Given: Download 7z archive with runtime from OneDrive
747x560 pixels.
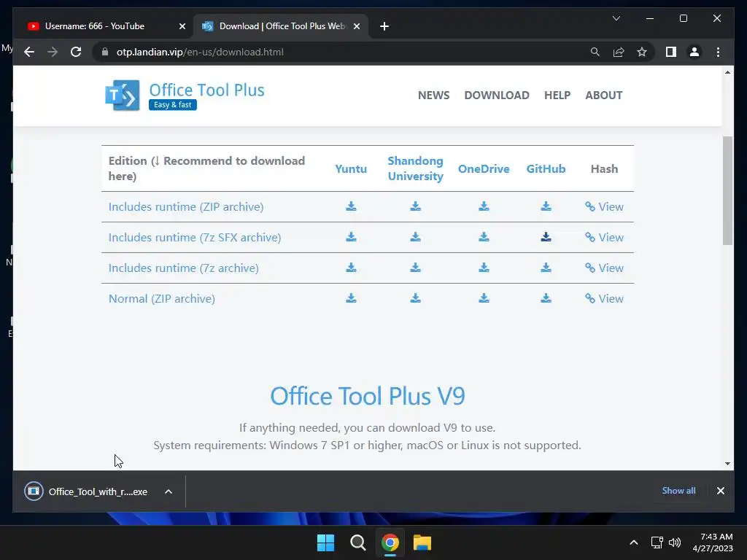Looking at the screenshot, I should click(484, 268).
